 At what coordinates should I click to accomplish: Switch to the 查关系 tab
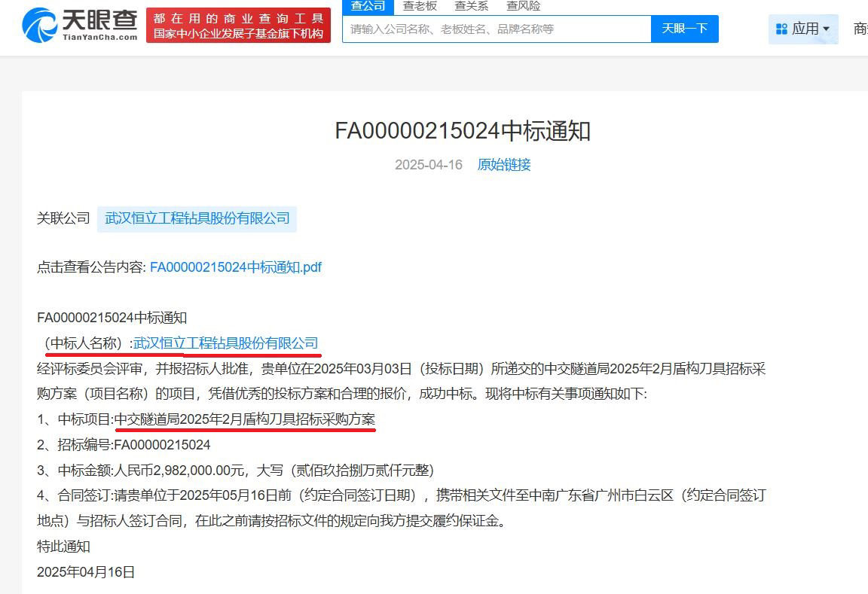[472, 7]
